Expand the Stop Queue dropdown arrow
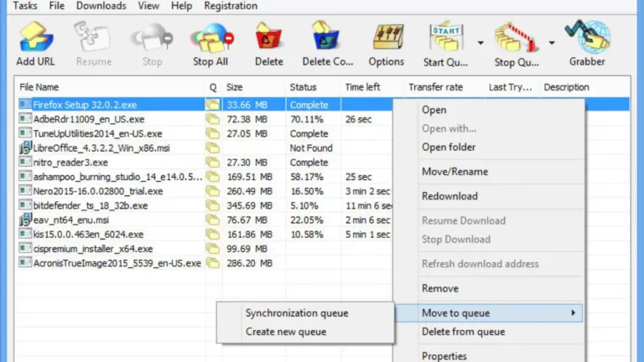 [x=552, y=43]
